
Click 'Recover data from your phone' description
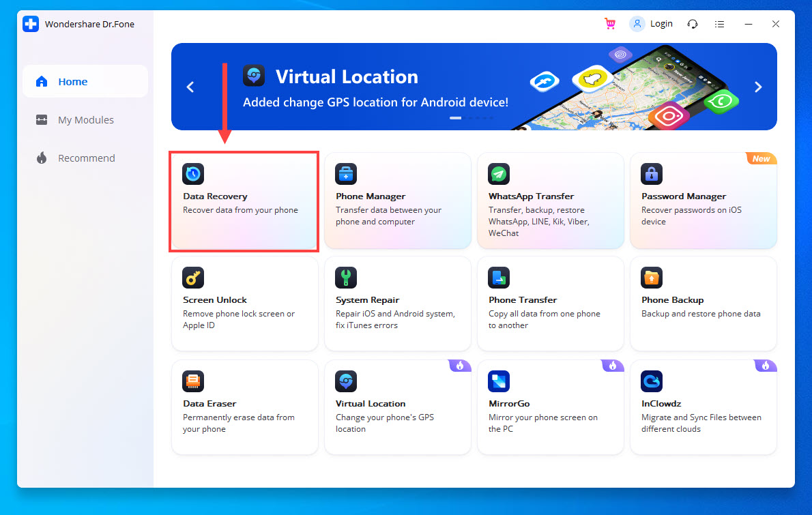click(240, 210)
